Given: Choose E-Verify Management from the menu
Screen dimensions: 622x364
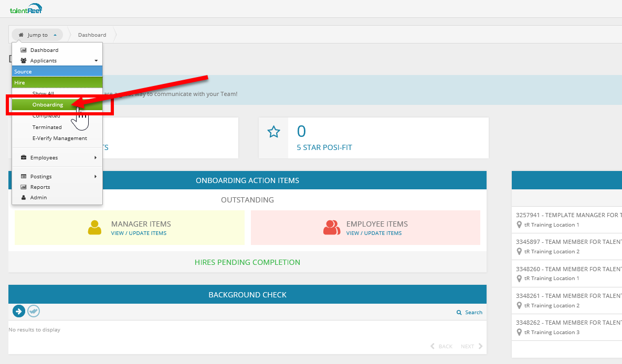Looking at the screenshot, I should tap(59, 138).
